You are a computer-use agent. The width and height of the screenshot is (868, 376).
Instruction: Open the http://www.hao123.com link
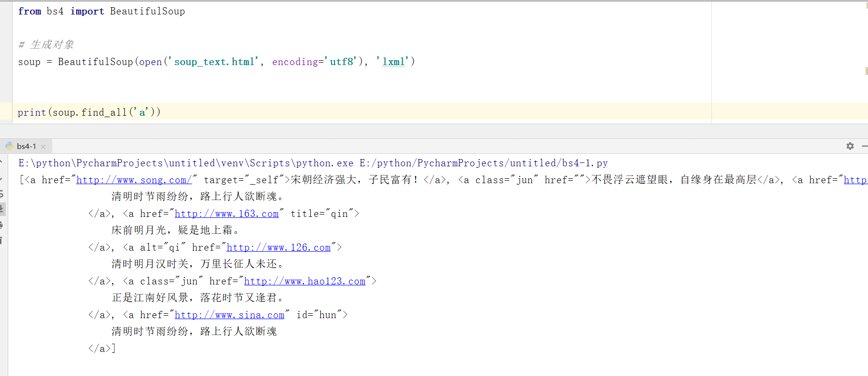coord(305,281)
